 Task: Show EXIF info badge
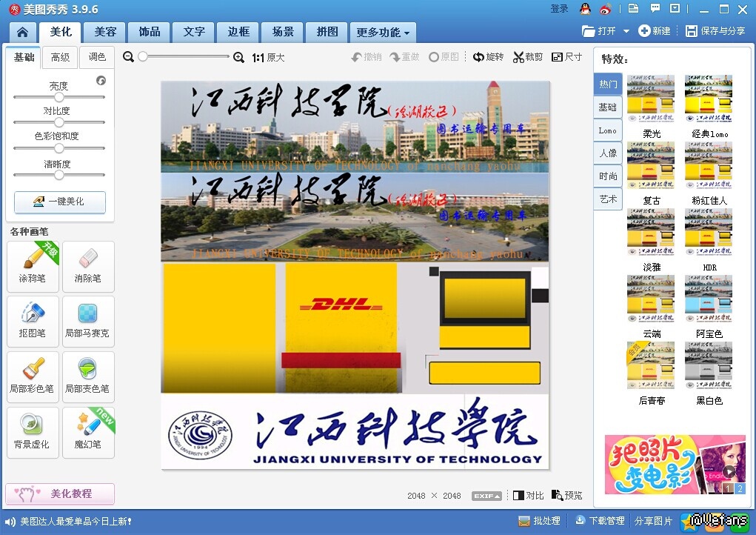pyautogui.click(x=486, y=496)
